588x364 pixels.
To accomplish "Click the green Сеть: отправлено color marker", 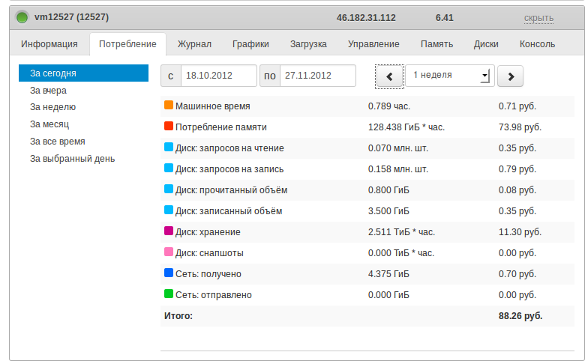I will point(169,294).
